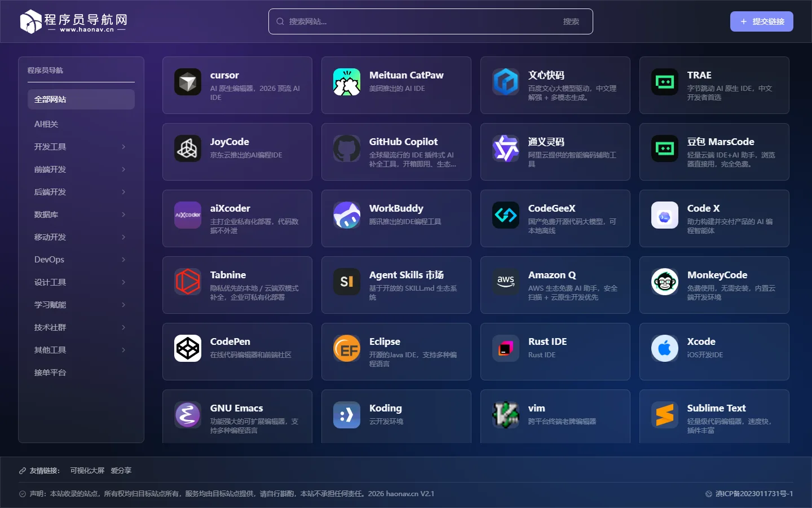
Task: Open the 可视化大屏 friend link
Action: tap(87, 471)
